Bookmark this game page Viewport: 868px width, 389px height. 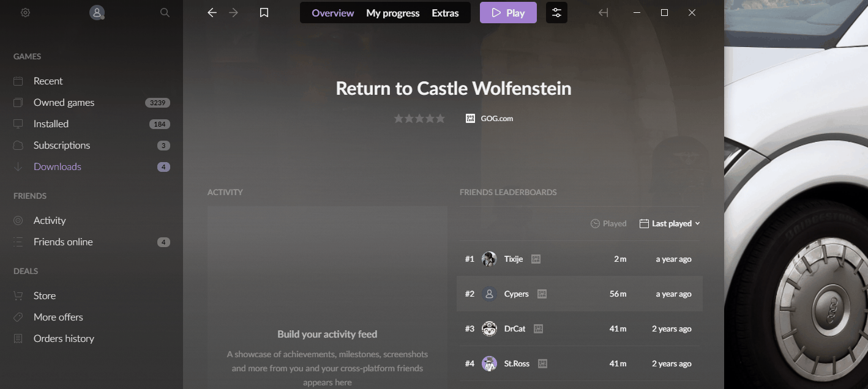(x=264, y=13)
